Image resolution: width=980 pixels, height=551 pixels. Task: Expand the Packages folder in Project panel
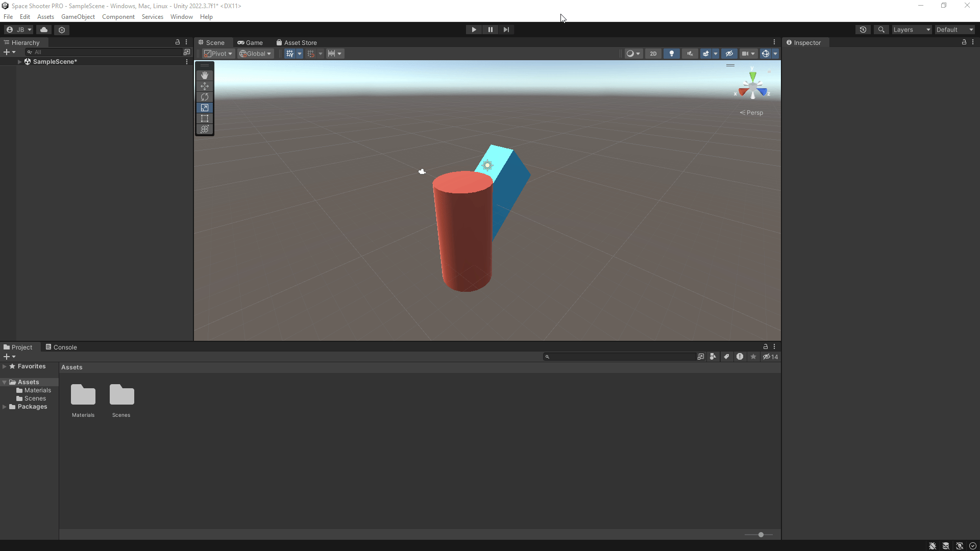point(4,407)
